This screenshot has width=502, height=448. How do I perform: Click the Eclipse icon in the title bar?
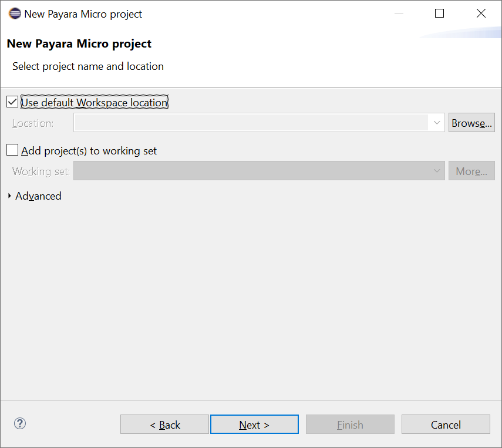(14, 14)
